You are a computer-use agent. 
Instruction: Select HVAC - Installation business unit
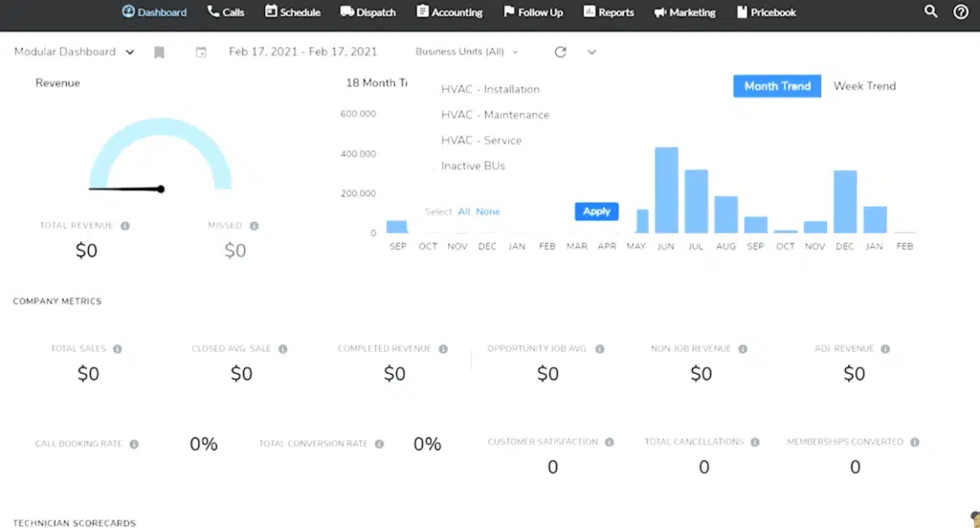[x=490, y=89]
